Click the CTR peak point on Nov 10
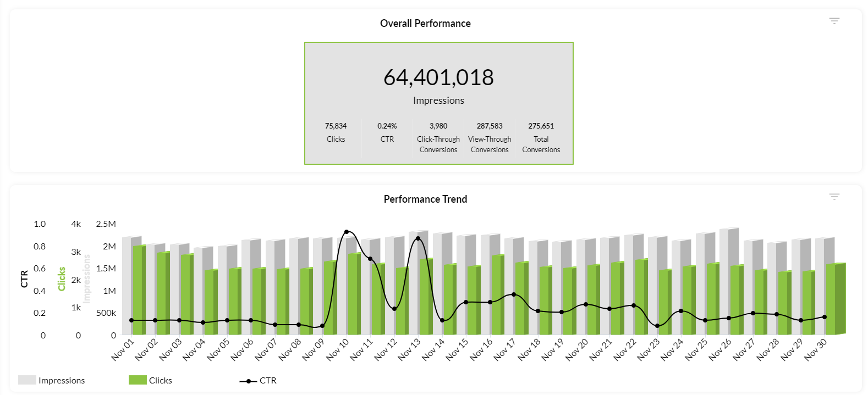Screen dimensions: 868x395 [x=347, y=232]
